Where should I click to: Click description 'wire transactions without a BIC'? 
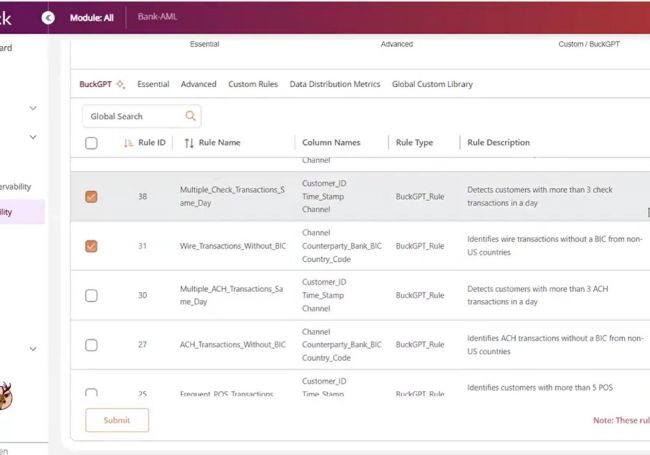(555, 246)
